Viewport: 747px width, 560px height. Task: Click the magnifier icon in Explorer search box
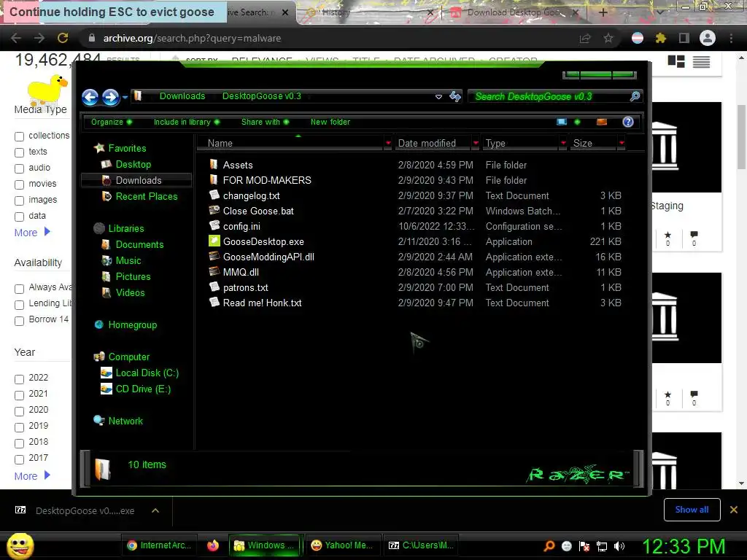pyautogui.click(x=635, y=97)
